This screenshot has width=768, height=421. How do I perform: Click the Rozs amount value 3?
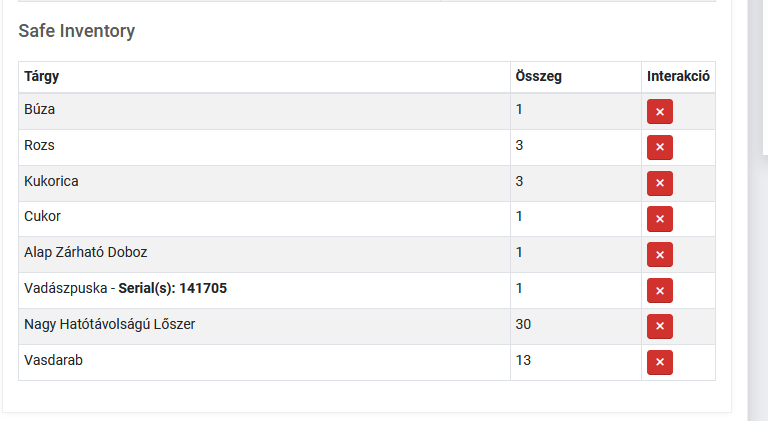pos(519,145)
